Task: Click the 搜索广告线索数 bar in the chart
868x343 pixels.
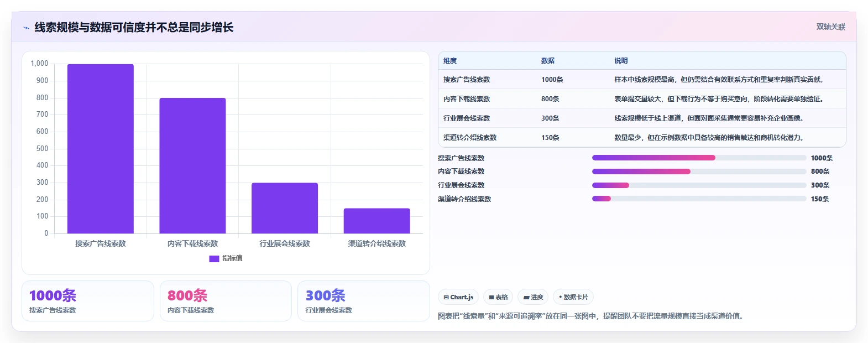Action: tap(101, 149)
